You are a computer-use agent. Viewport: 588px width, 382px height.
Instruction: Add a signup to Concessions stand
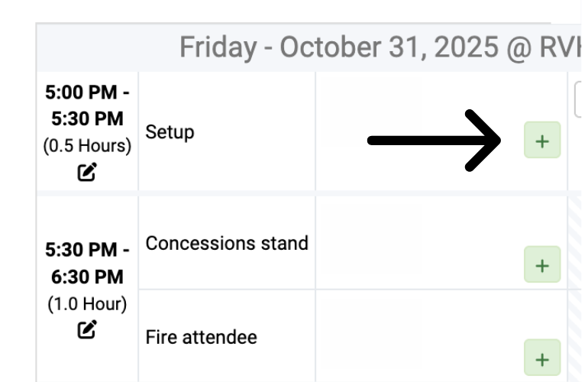[542, 265]
